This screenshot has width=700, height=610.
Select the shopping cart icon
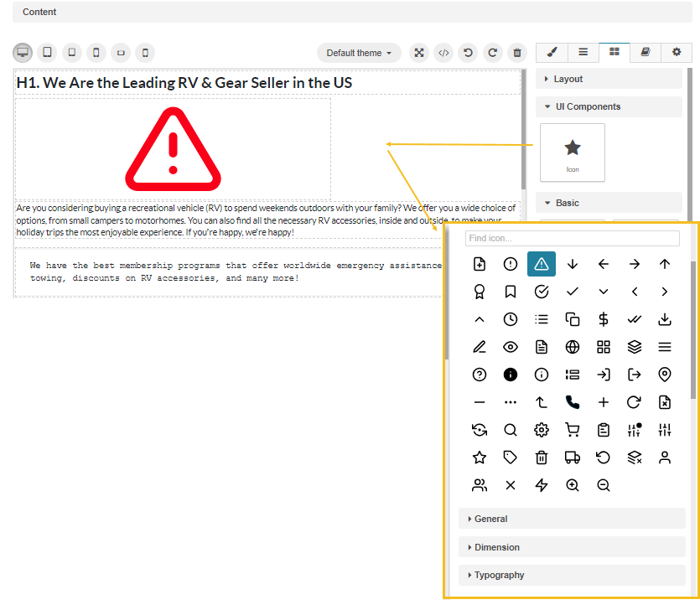[x=573, y=430]
